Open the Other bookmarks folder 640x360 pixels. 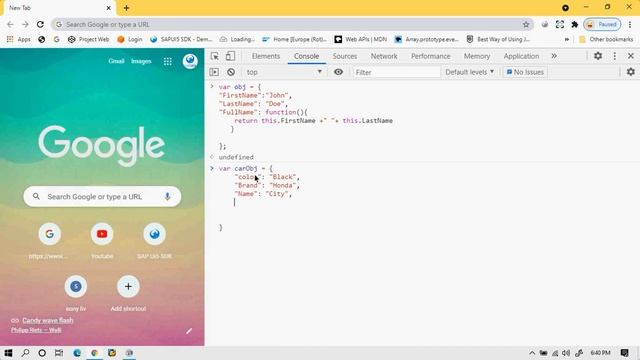pos(606,39)
